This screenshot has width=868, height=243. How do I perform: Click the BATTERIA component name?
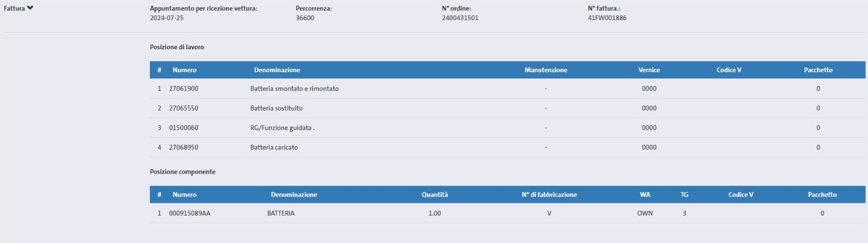point(281,213)
